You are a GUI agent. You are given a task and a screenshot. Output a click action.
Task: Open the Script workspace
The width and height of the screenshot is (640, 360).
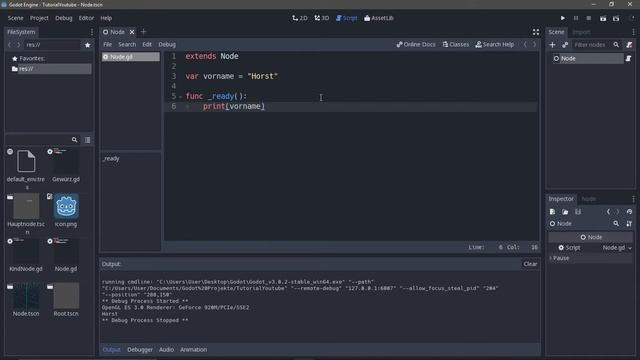click(346, 18)
